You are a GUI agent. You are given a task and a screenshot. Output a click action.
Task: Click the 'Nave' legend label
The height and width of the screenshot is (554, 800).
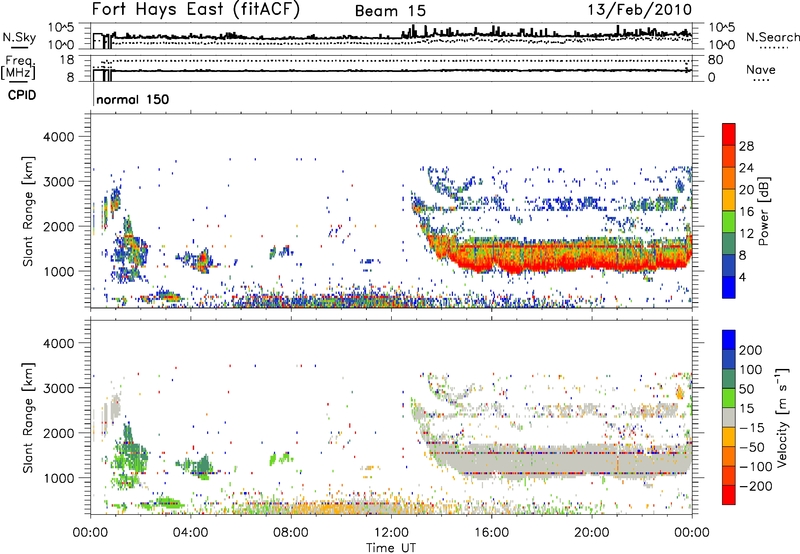coord(761,69)
